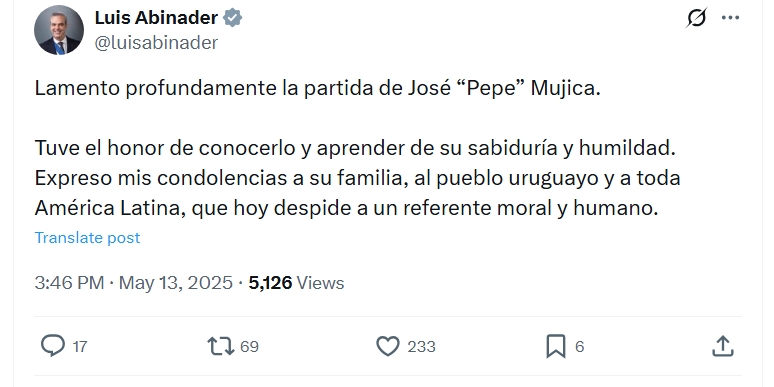
Task: Click Translate post link
Action: [x=87, y=237]
